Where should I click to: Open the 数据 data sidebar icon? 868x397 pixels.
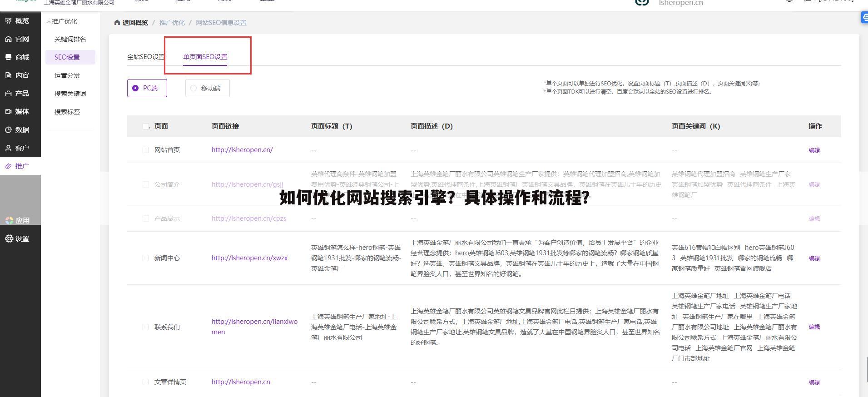[x=9, y=129]
